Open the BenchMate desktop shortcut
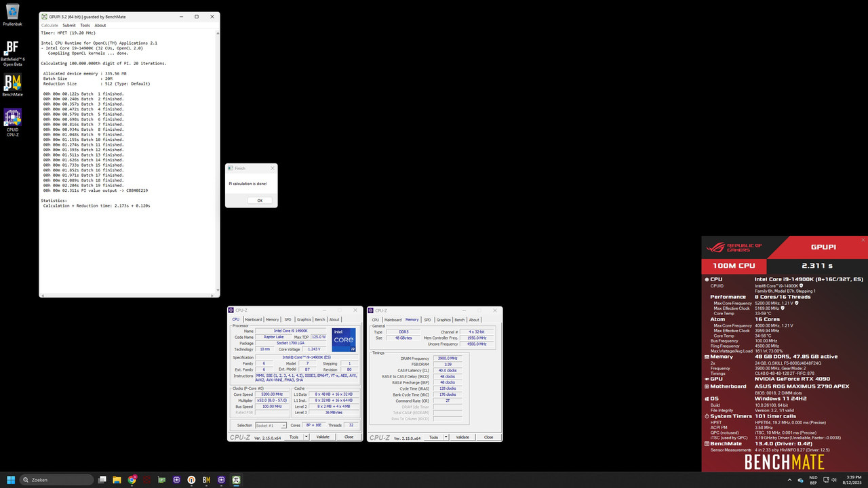The width and height of the screenshot is (868, 488). [x=12, y=85]
